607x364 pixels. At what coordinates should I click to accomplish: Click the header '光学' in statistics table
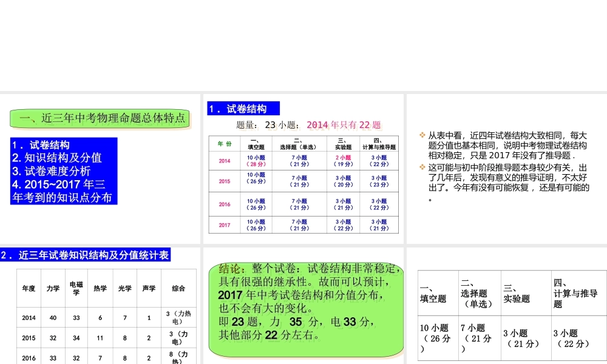124,289
